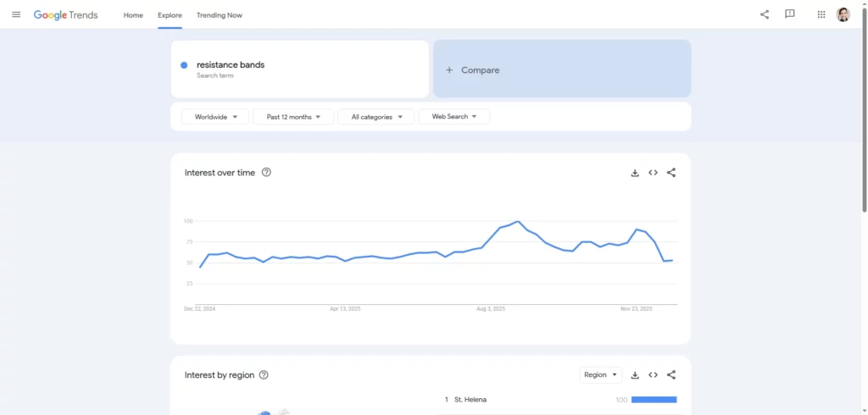Download Interest over time CSV
The width and height of the screenshot is (868, 415).
[635, 173]
